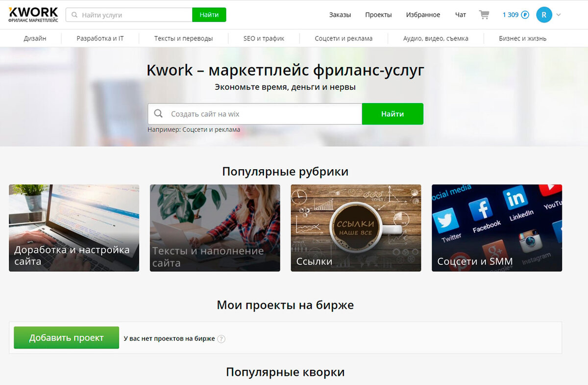
Task: Click the "Популярные кворки" heading
Action: [285, 372]
